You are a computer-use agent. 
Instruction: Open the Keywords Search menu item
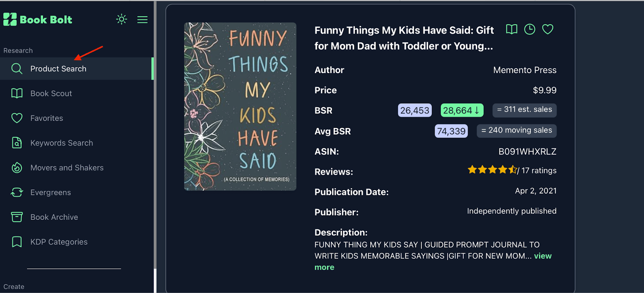tap(62, 143)
